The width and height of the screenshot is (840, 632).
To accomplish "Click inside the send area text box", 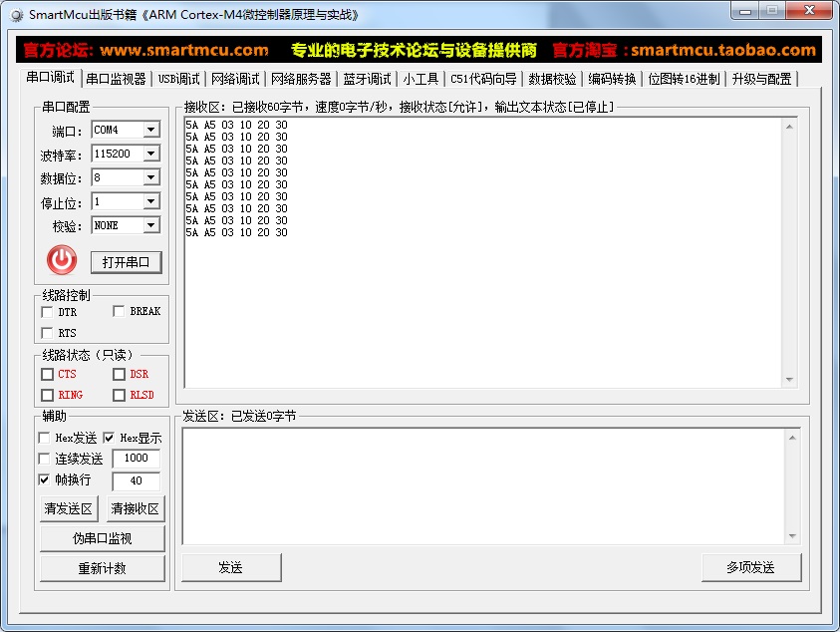I will click(483, 486).
